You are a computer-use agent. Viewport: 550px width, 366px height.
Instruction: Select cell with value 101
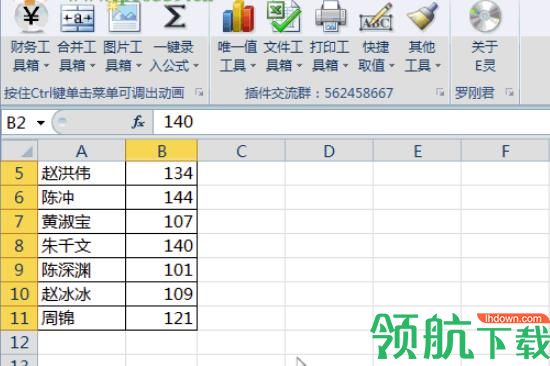[161, 270]
